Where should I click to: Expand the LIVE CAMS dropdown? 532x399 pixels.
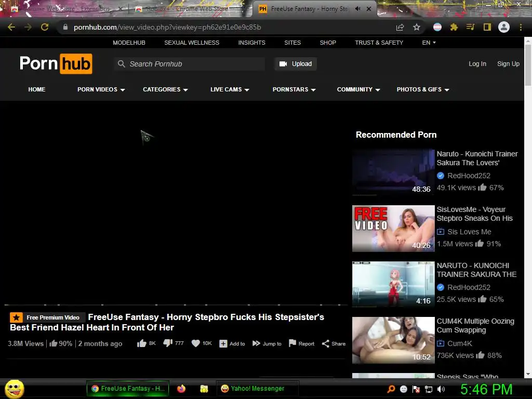230,89
